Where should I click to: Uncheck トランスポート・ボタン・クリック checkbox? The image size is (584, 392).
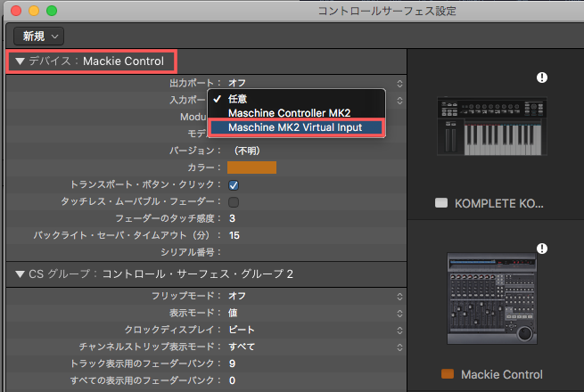point(234,185)
